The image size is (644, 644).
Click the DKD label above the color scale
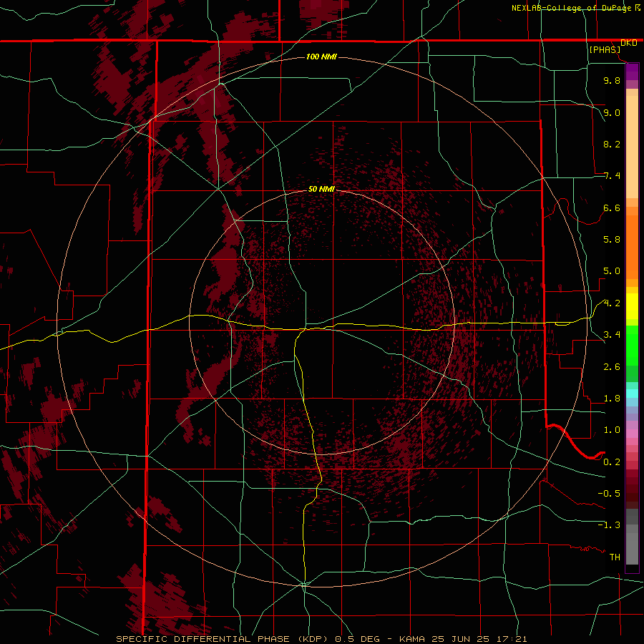click(628, 43)
